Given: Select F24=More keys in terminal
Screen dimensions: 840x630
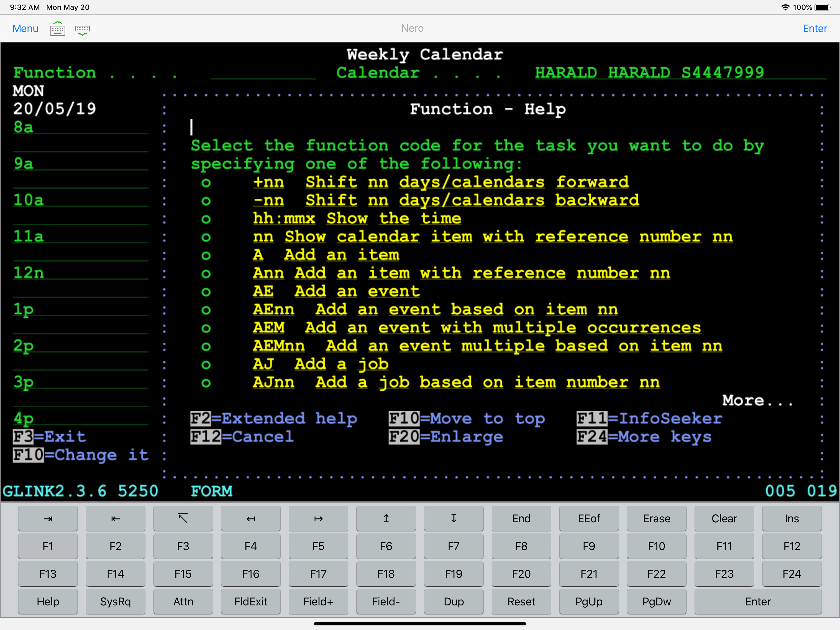Looking at the screenshot, I should point(644,437).
